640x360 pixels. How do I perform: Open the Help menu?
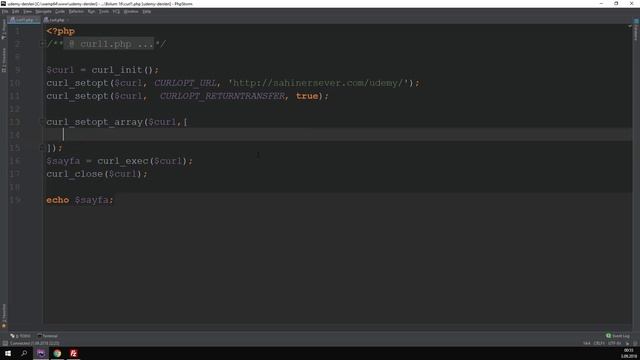[x=147, y=11]
